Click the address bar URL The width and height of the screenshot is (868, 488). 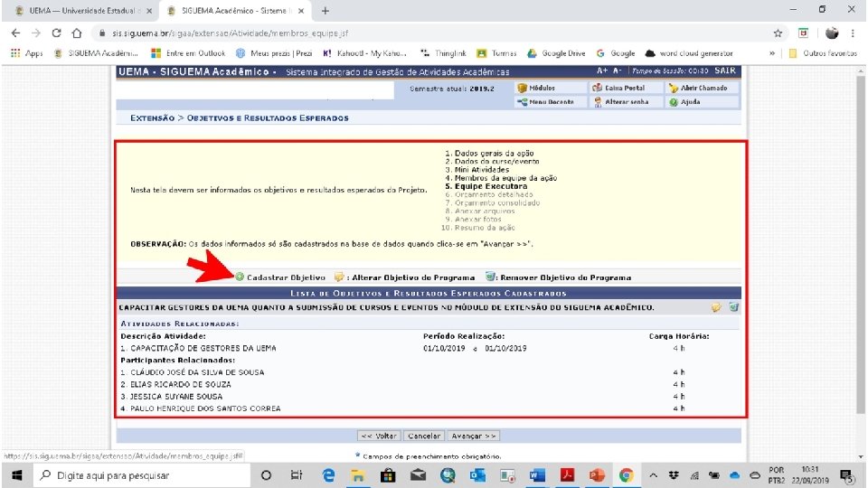point(231,33)
